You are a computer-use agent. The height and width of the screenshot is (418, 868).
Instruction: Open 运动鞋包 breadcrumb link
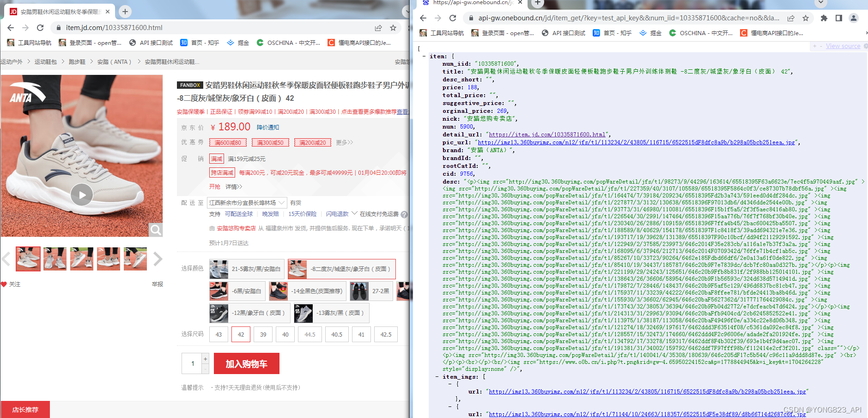46,62
